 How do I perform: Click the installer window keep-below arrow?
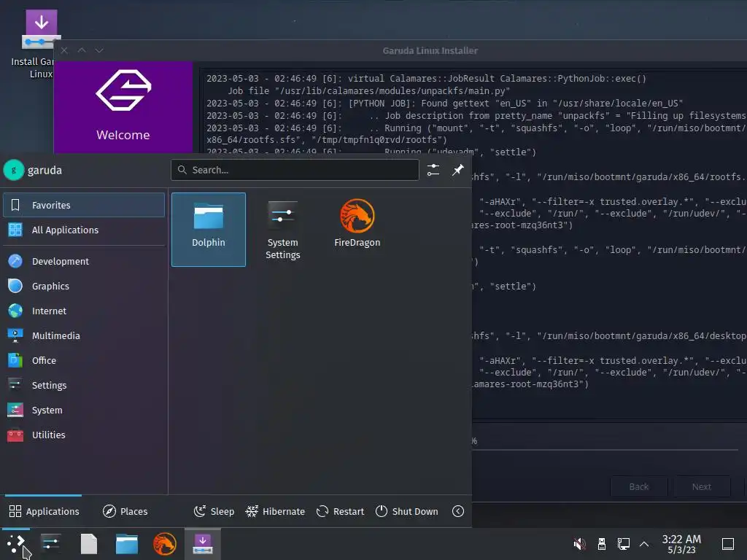point(99,50)
